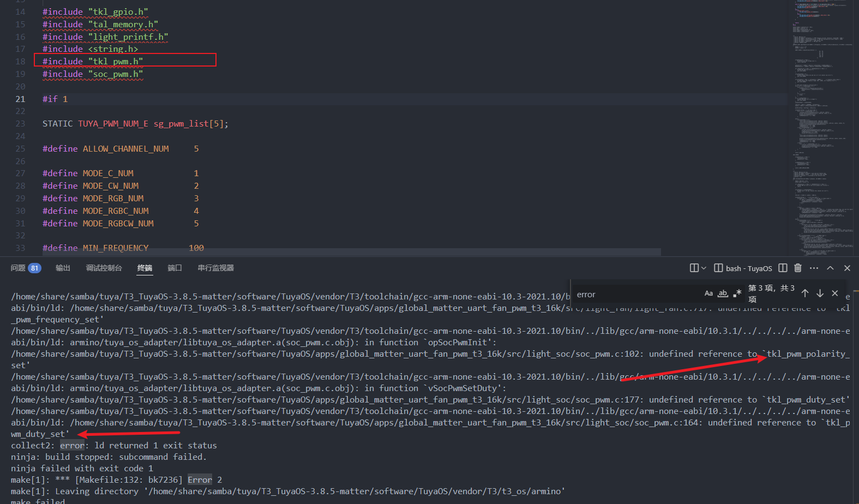Viewport: 859px width, 504px height.
Task: Open the 调试控制台 debug console tab
Action: pos(104,268)
